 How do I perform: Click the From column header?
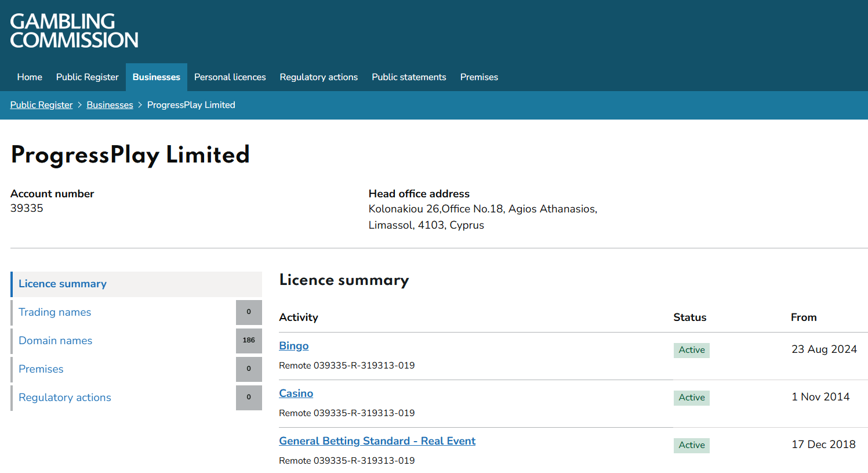[804, 317]
